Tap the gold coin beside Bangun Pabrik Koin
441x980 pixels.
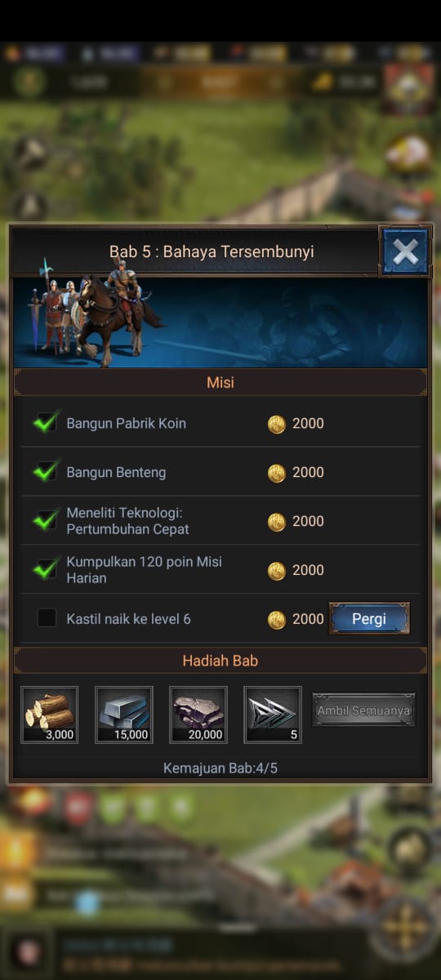(x=277, y=424)
